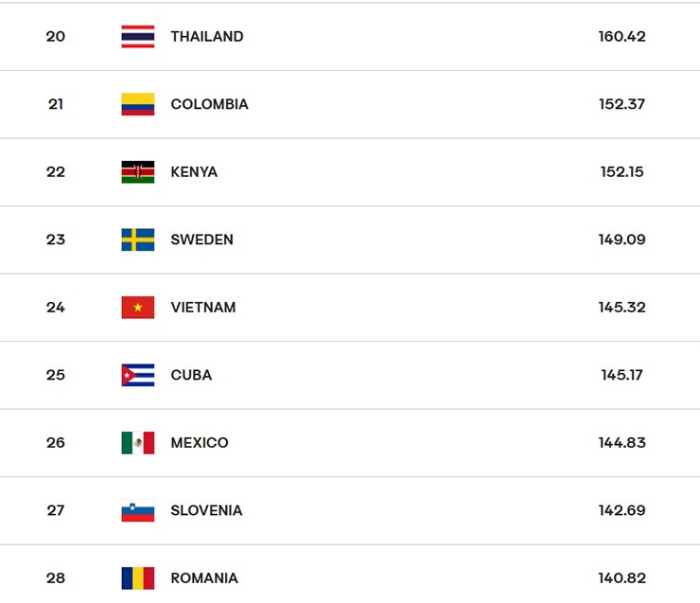This screenshot has width=700, height=603.
Task: Select the SWEDEN team name
Action: coord(201,239)
